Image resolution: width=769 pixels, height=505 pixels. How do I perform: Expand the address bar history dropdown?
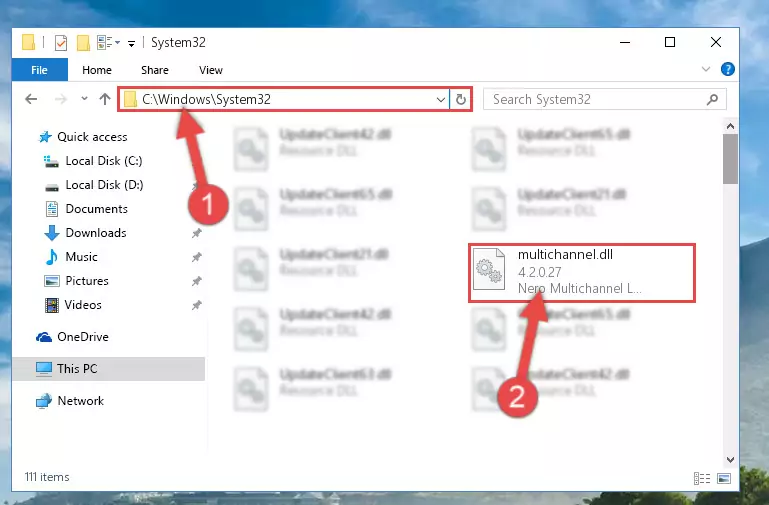click(440, 100)
